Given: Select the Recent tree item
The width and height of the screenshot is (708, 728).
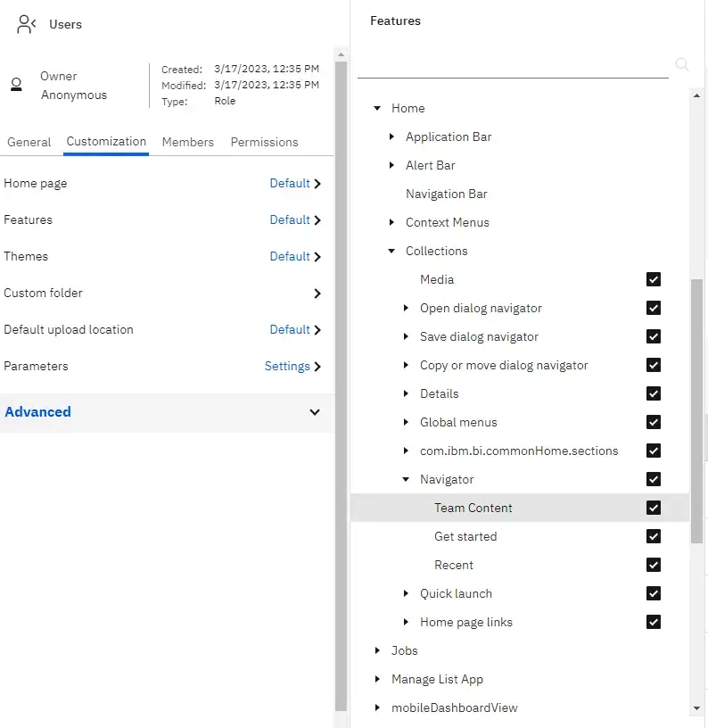Looking at the screenshot, I should 454,565.
